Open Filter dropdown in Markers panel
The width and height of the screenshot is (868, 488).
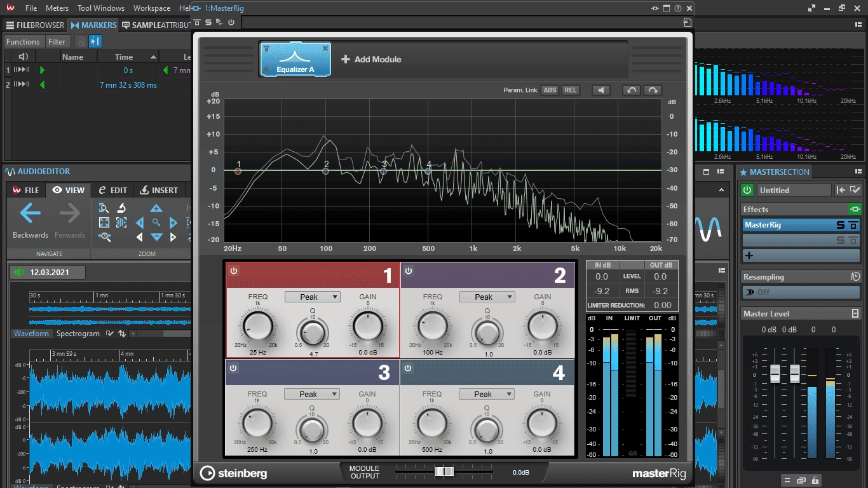pos(57,42)
